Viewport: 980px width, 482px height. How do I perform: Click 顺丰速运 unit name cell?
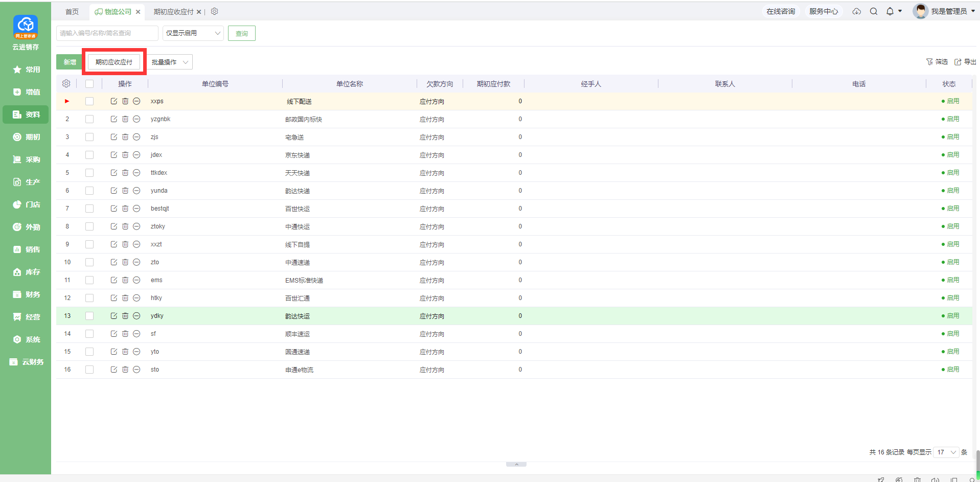click(298, 334)
